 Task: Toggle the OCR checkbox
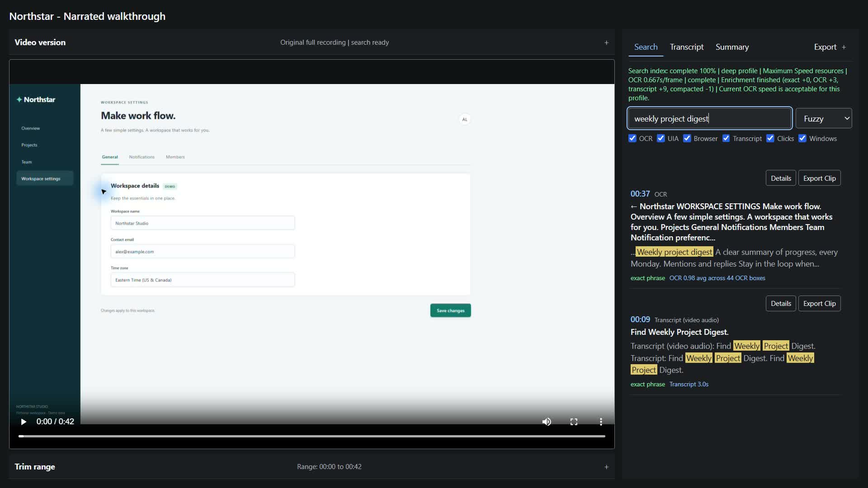pyautogui.click(x=632, y=138)
